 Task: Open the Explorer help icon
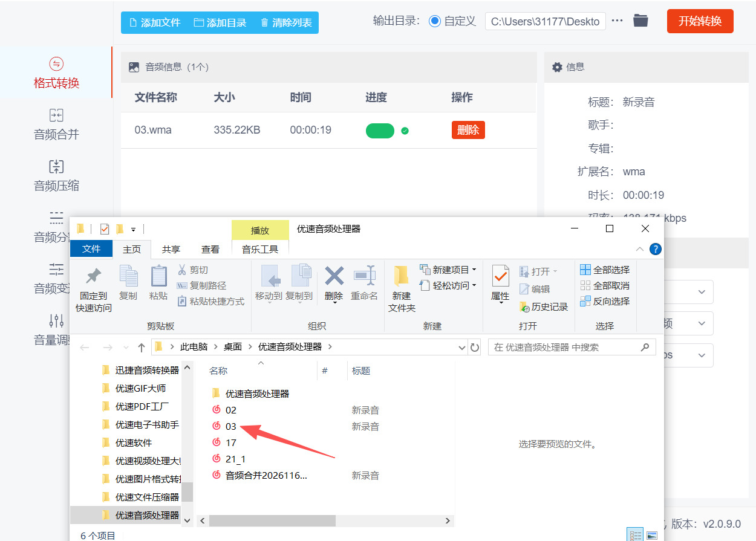[x=656, y=249]
